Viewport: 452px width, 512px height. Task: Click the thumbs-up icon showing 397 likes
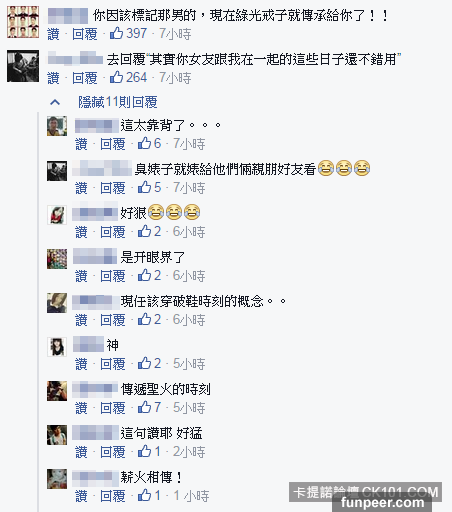click(x=117, y=33)
